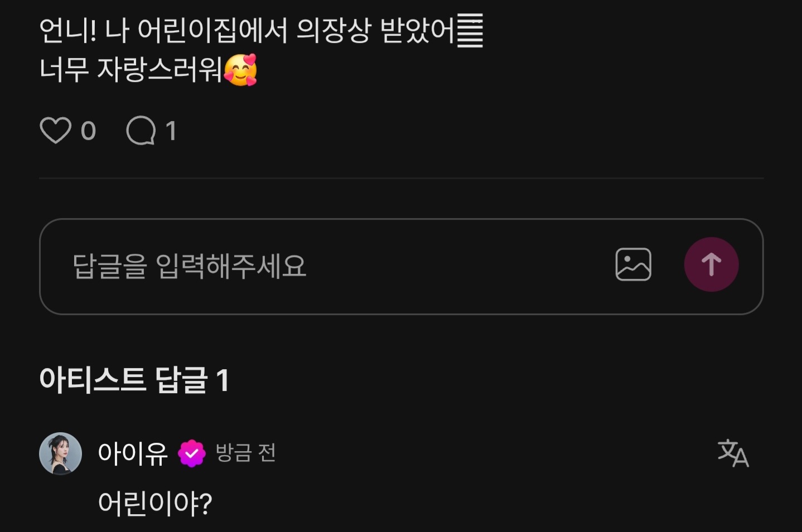
Task: Tap the smiling hearts emoji in the post
Action: pyautogui.click(x=240, y=70)
